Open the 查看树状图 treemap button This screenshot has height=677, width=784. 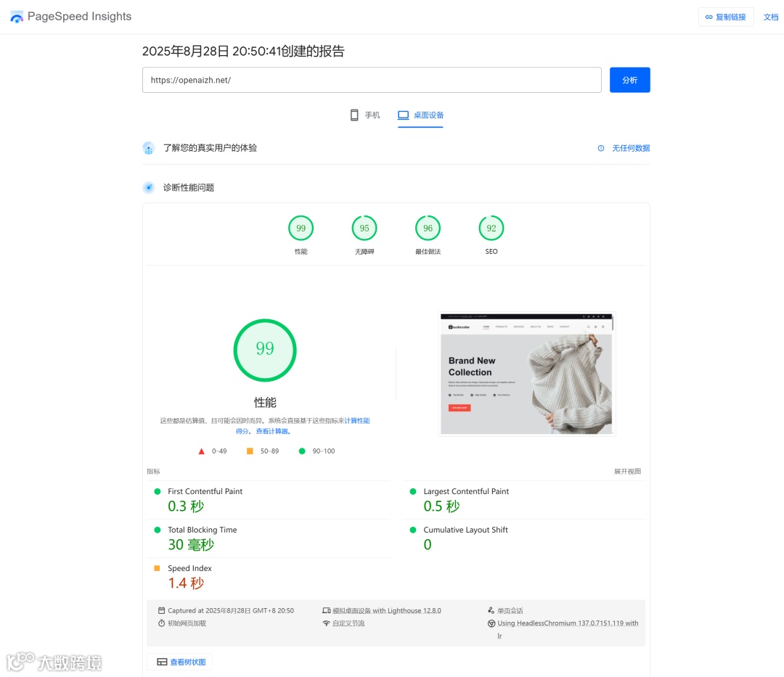180,662
